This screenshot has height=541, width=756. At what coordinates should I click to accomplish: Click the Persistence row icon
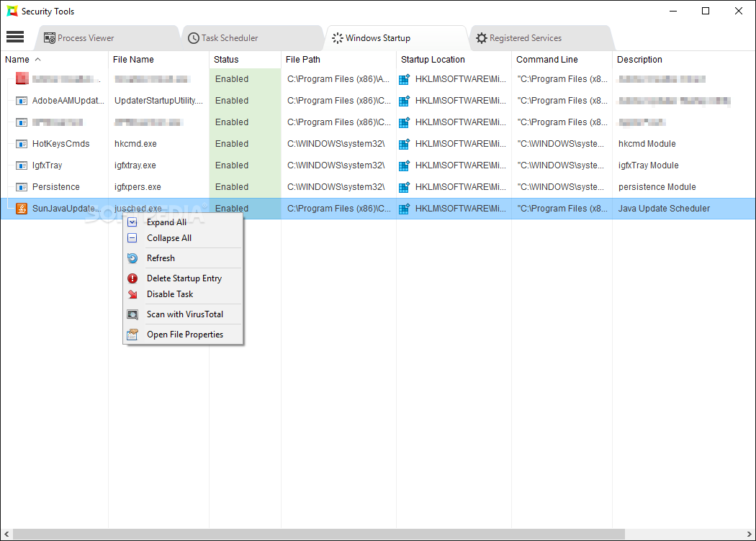pyautogui.click(x=22, y=187)
